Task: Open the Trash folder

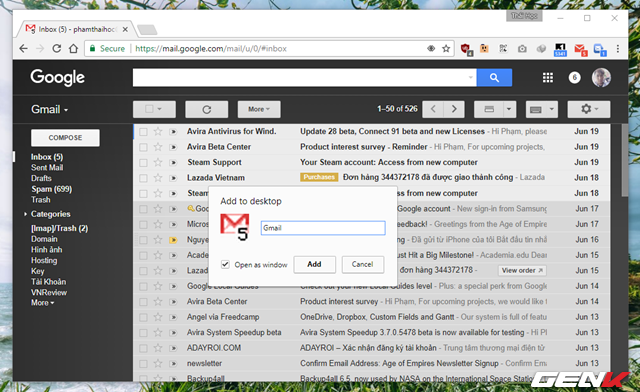Action: 41,200
